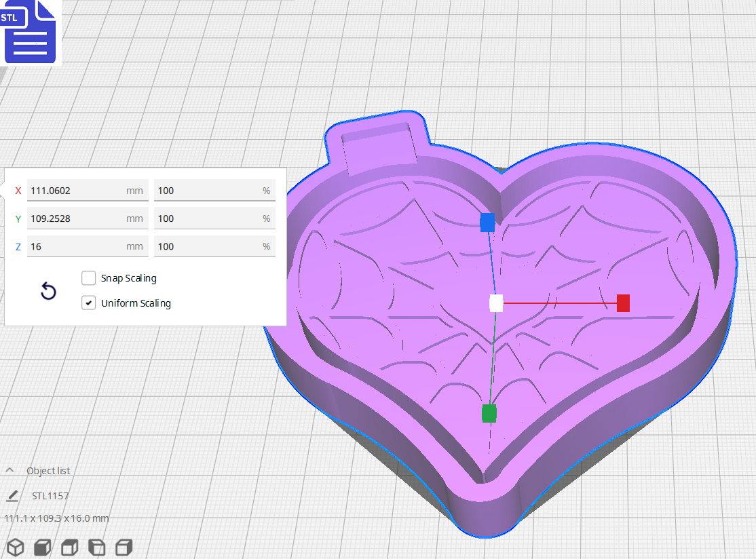Select the front view cube icon
Viewport: 756px width, 559px height.
click(42, 547)
